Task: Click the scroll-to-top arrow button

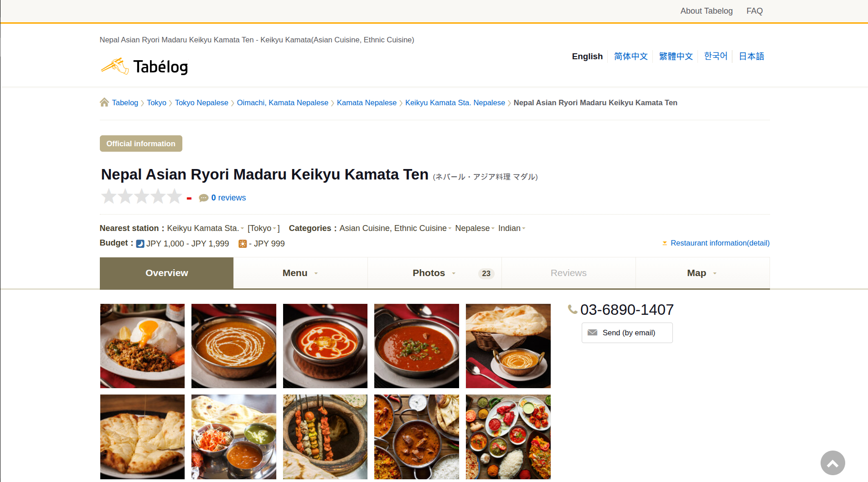Action: point(832,463)
